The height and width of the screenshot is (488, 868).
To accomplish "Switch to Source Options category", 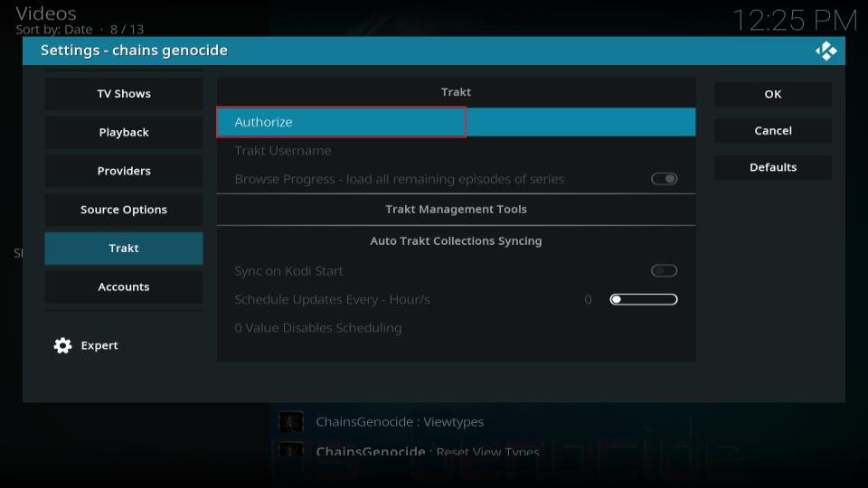I will [x=124, y=210].
